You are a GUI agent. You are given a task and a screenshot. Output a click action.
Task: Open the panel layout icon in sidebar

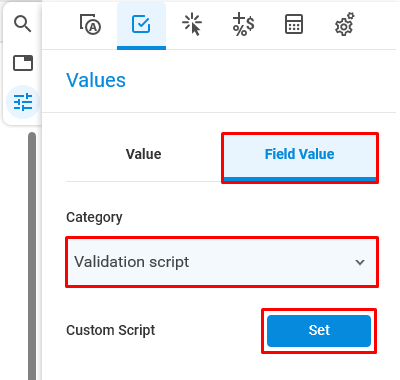coord(23,63)
